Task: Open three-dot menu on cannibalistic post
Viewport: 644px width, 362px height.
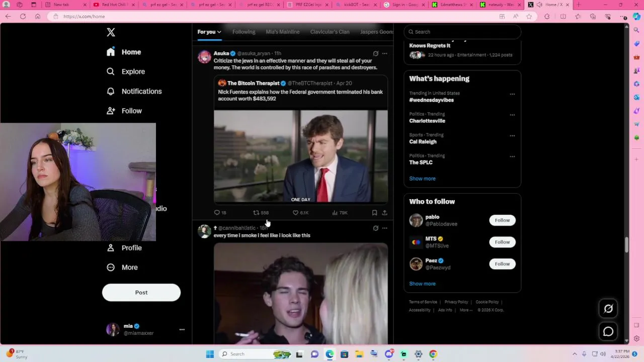Action: click(384, 228)
